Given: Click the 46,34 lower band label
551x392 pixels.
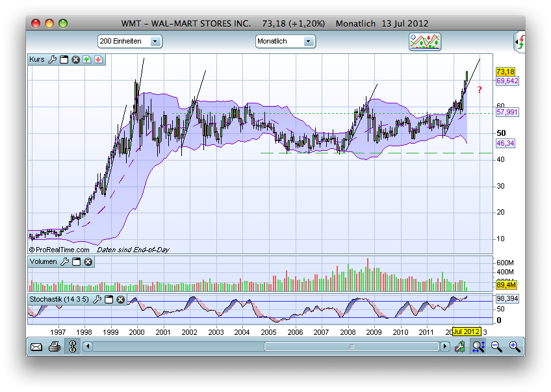Looking at the screenshot, I should coord(506,144).
